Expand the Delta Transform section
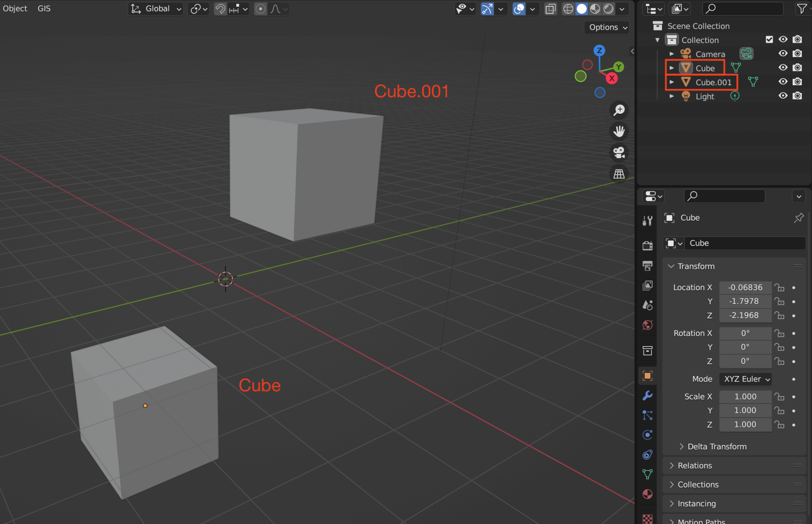Viewport: 812px width, 524px height. (x=716, y=446)
